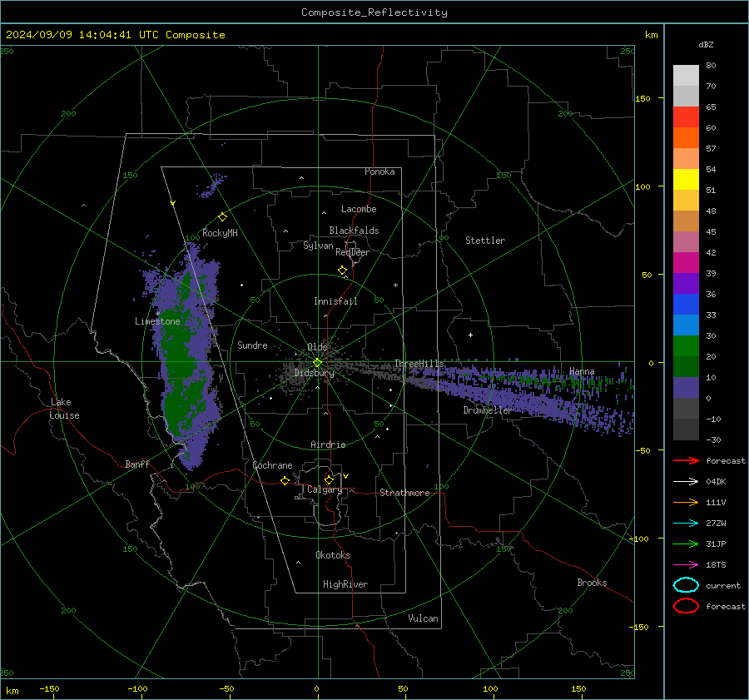Click the green 31JP arrow in legend

tap(686, 544)
